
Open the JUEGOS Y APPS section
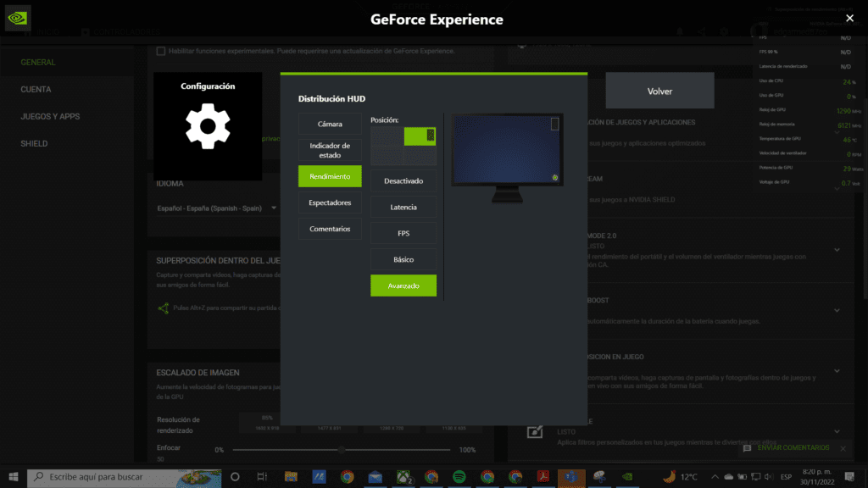coord(50,117)
